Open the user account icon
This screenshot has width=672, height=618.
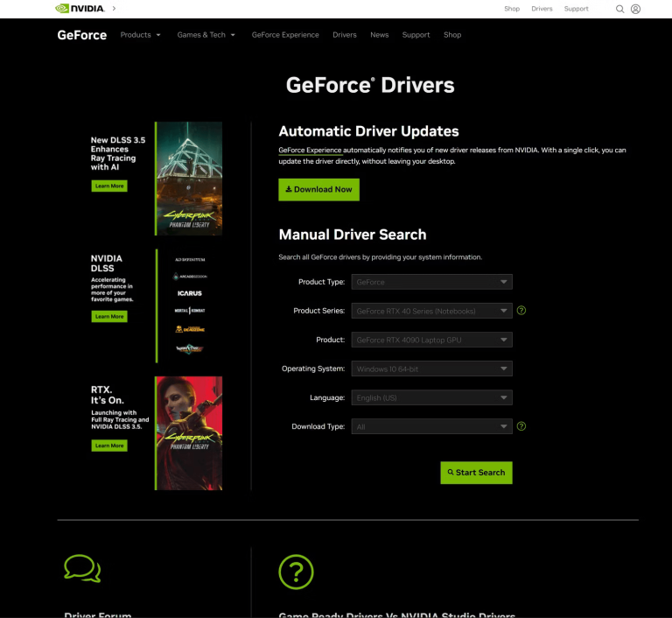(x=635, y=9)
